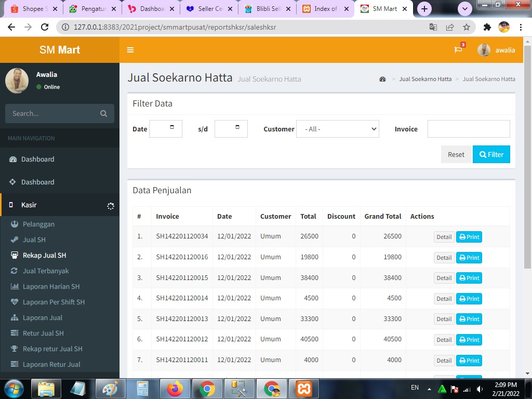Open the notifications flag icon
The image size is (532, 399).
[458, 50]
